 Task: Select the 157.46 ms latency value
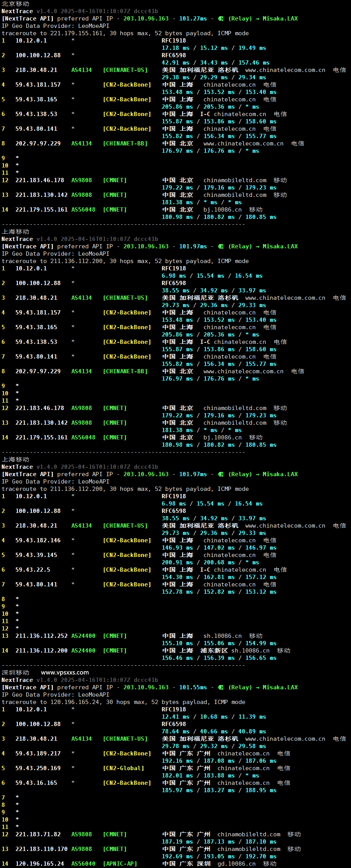click(x=254, y=63)
